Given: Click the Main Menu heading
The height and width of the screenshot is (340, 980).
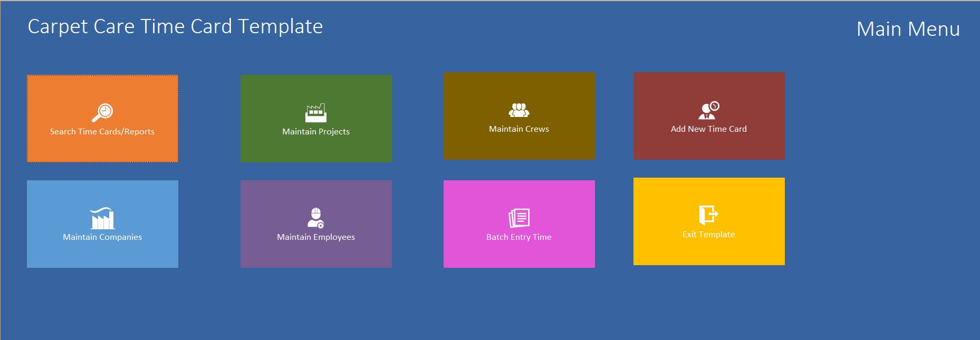Looking at the screenshot, I should (x=908, y=29).
